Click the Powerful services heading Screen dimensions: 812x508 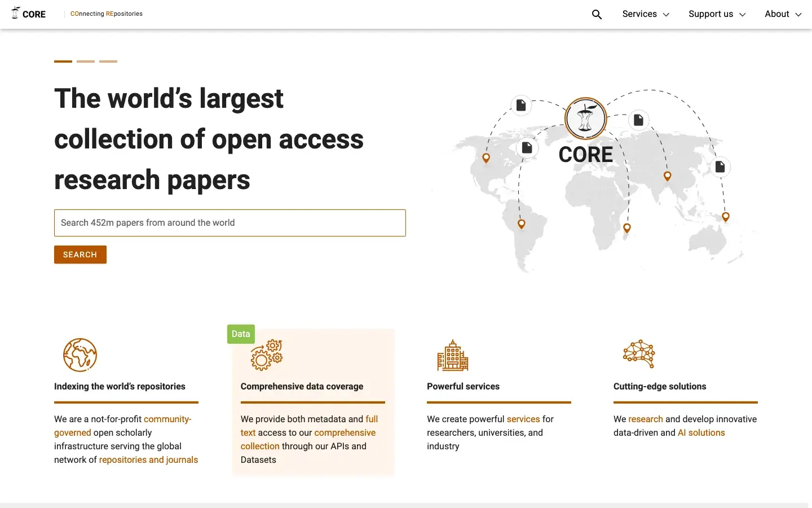pos(463,387)
